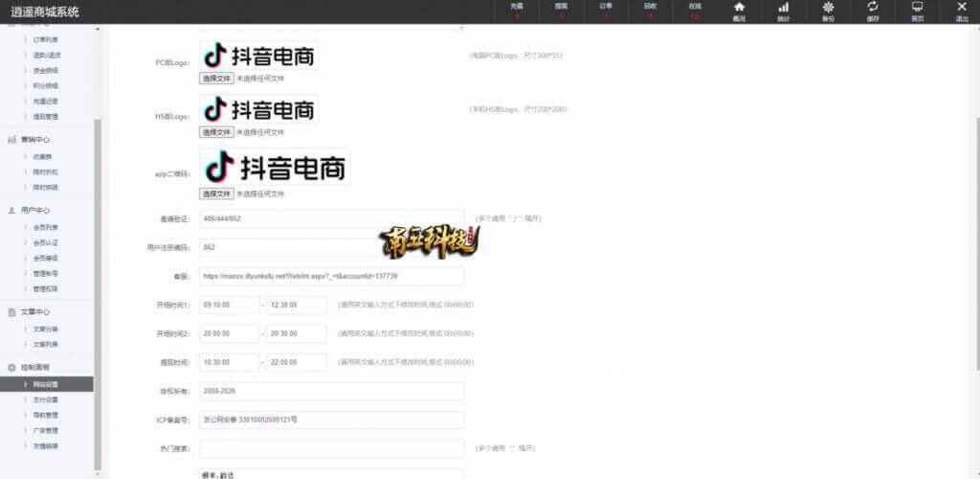Open 支付设置 in the sidebar menu
980x479 pixels.
pos(46,399)
